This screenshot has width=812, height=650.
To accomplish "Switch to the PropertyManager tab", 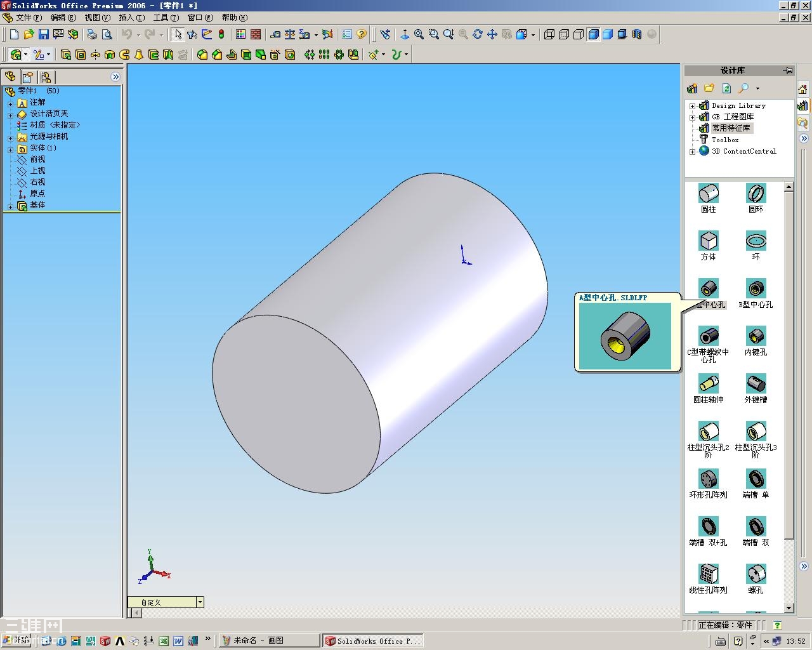I will pyautogui.click(x=28, y=77).
